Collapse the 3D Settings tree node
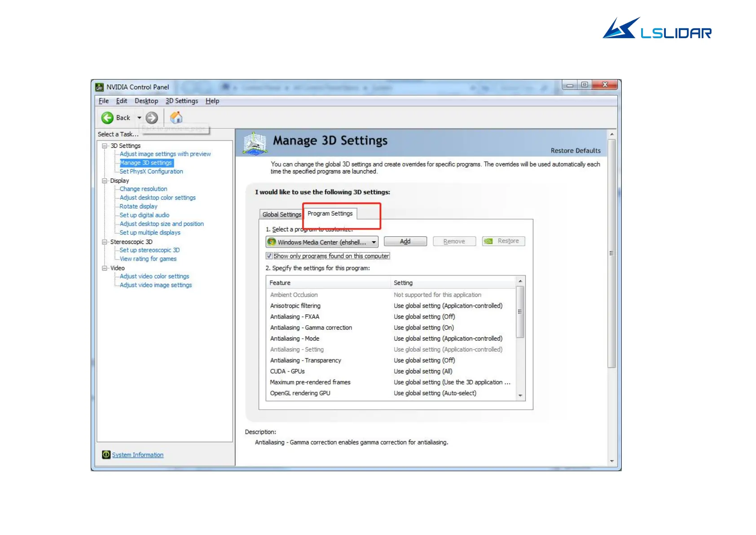Viewport: 756px width, 535px height. click(105, 146)
